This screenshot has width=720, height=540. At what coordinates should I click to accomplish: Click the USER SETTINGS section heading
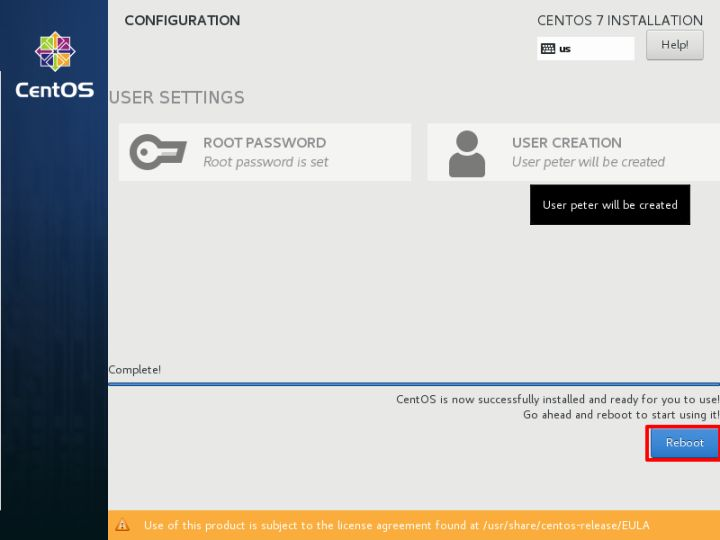pyautogui.click(x=176, y=98)
